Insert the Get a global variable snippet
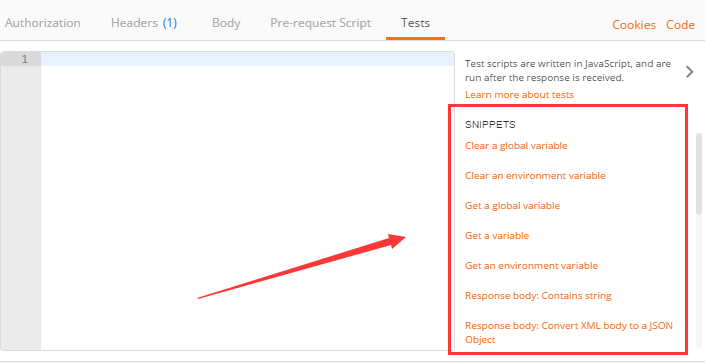Screen dimensions: 705x364 (x=513, y=206)
